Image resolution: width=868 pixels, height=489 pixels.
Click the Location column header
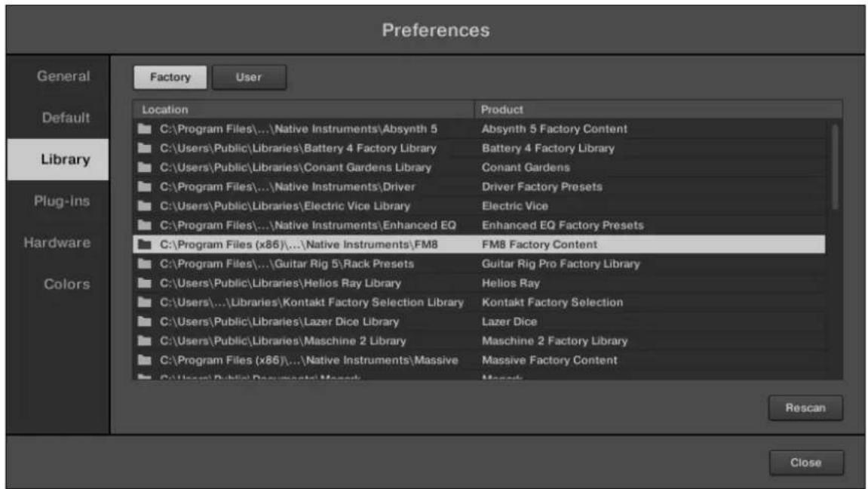tap(303, 109)
